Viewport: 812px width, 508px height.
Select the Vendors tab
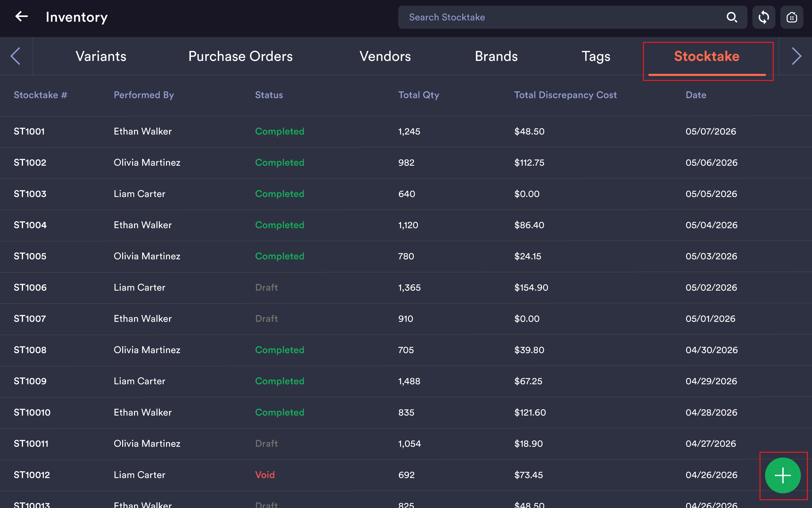(385, 56)
